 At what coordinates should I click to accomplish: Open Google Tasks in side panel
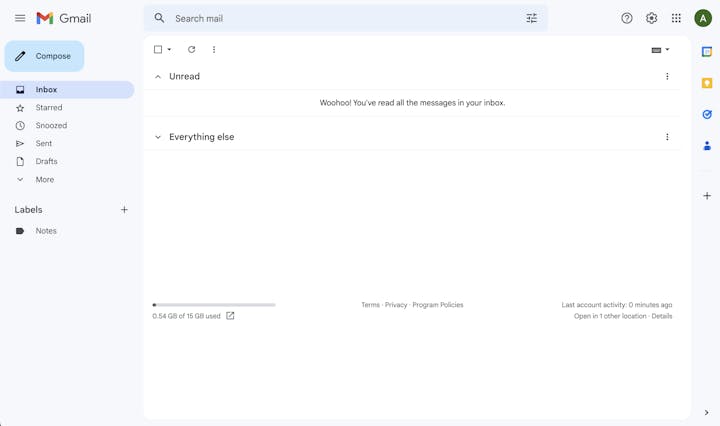click(707, 114)
